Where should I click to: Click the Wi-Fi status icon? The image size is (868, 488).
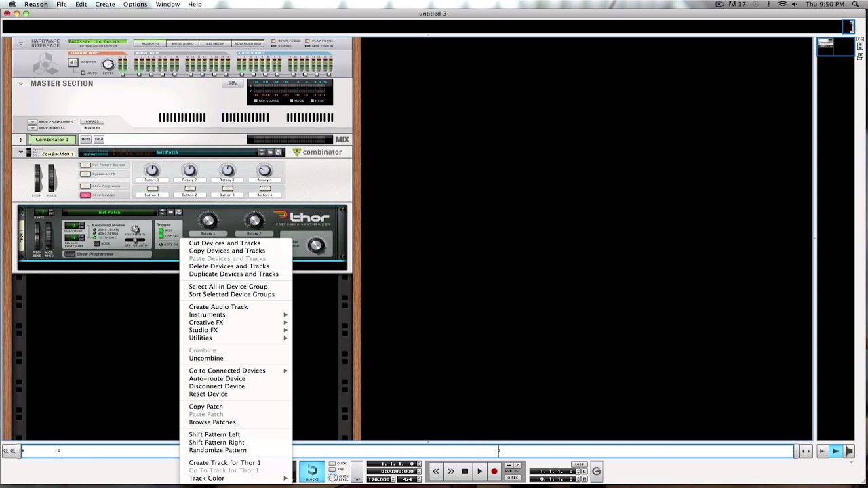(783, 4)
